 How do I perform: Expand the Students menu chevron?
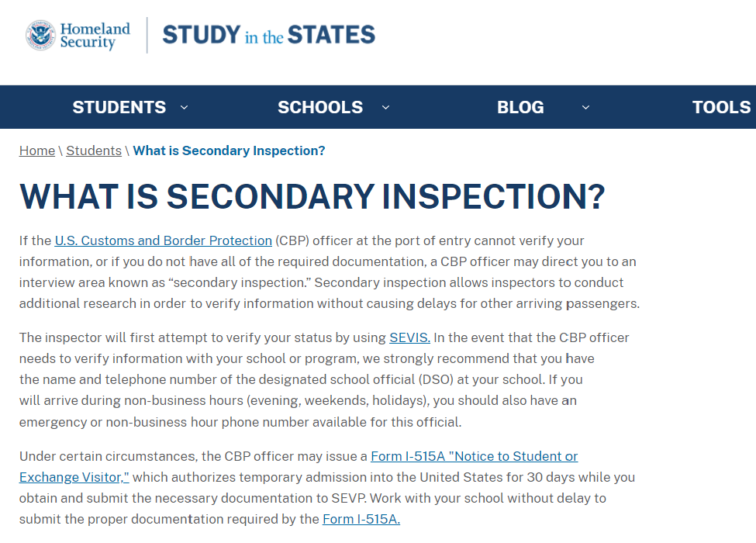click(185, 108)
